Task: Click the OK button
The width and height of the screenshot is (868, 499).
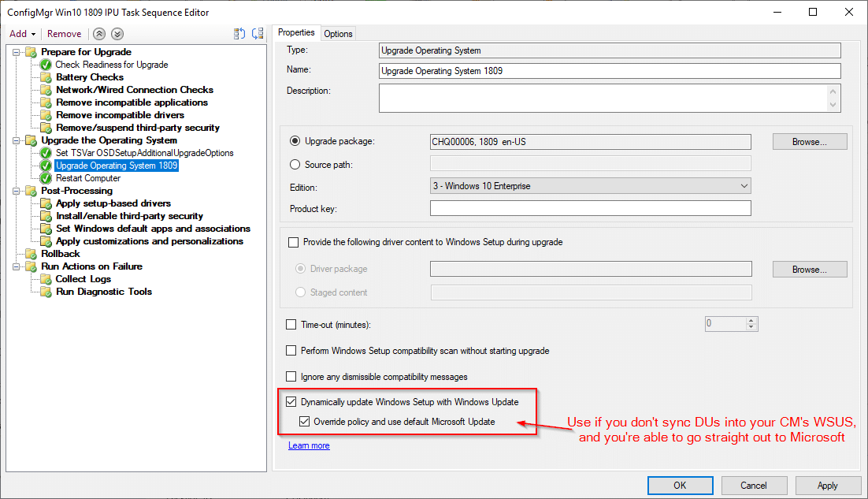Action: click(x=681, y=486)
